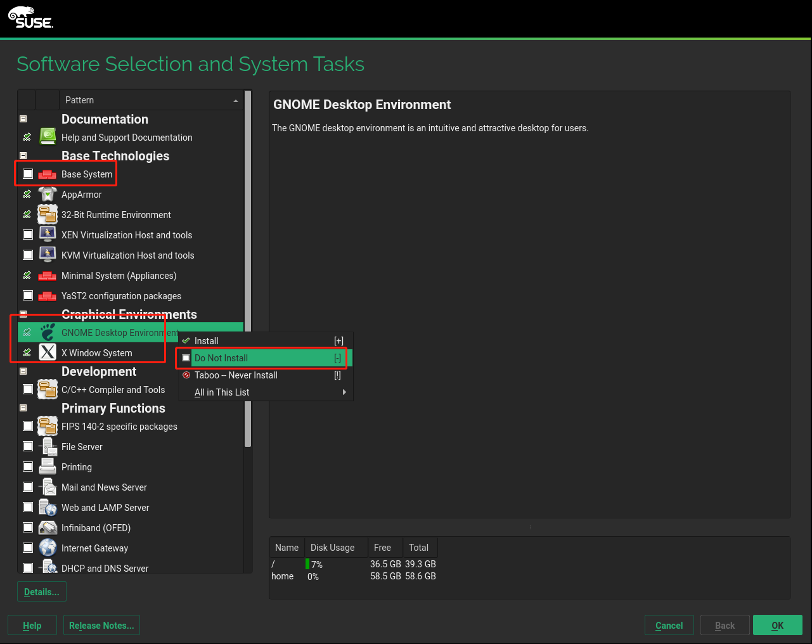Open the Details... view
The width and height of the screenshot is (812, 644).
(42, 592)
